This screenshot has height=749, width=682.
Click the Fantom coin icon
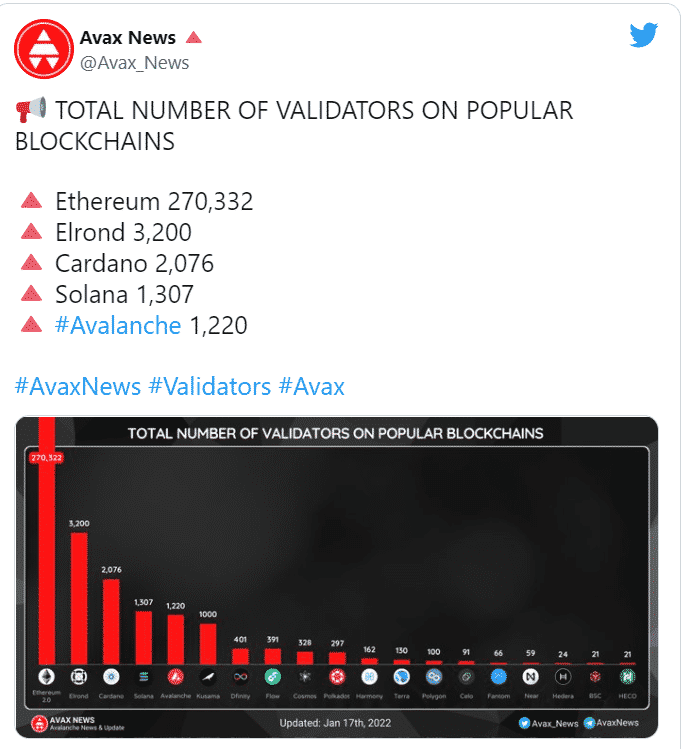click(x=498, y=676)
